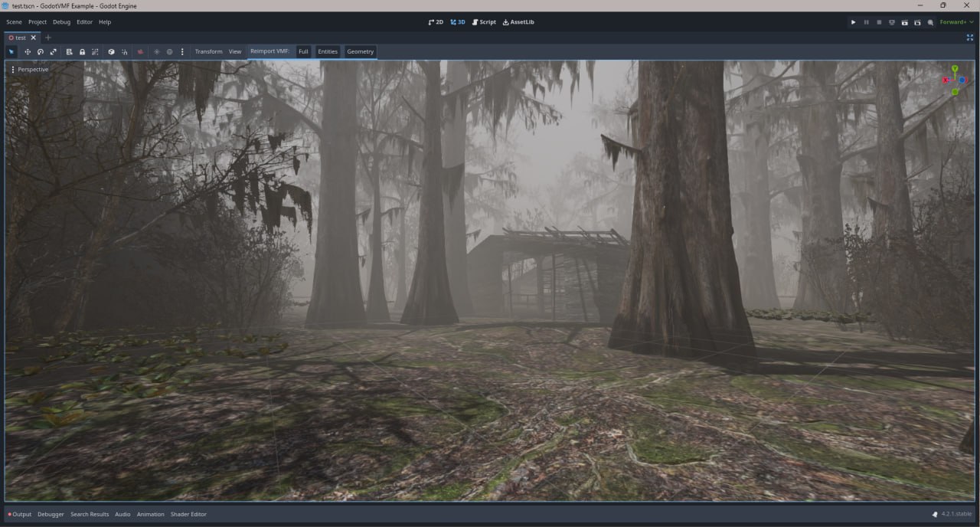
Task: Click the green Y axis on gizmo
Action: point(955,68)
